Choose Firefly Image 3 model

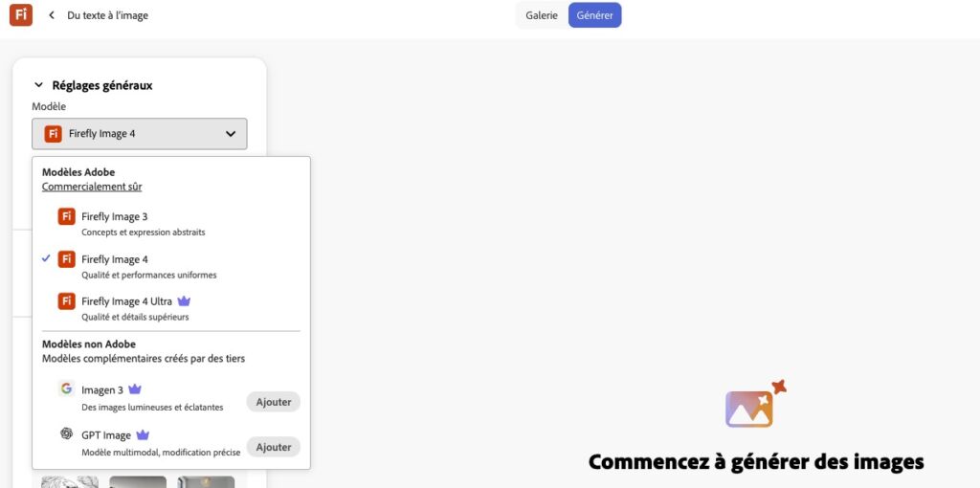pos(115,217)
